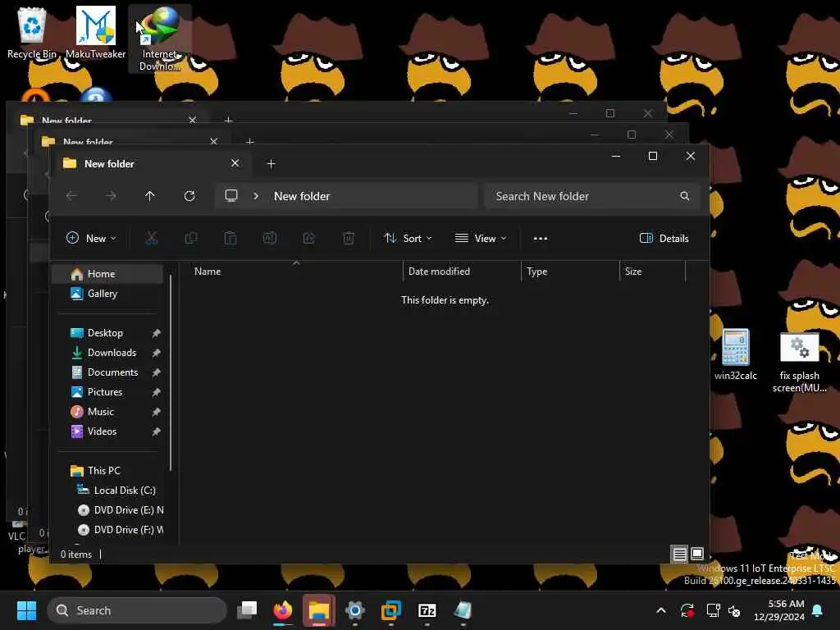Screen dimensions: 840x630
Task: Open the Sort dropdown menu
Action: pyautogui.click(x=408, y=239)
